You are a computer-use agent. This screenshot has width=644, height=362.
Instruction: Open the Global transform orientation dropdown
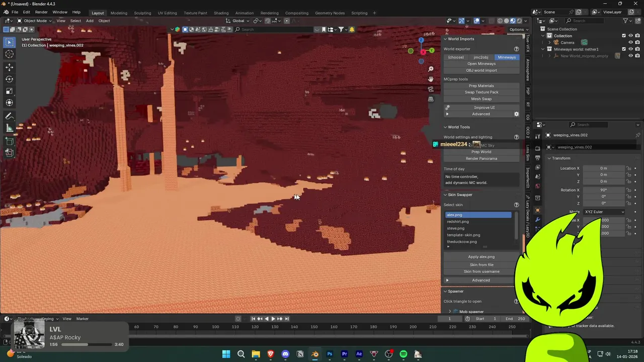click(x=237, y=21)
